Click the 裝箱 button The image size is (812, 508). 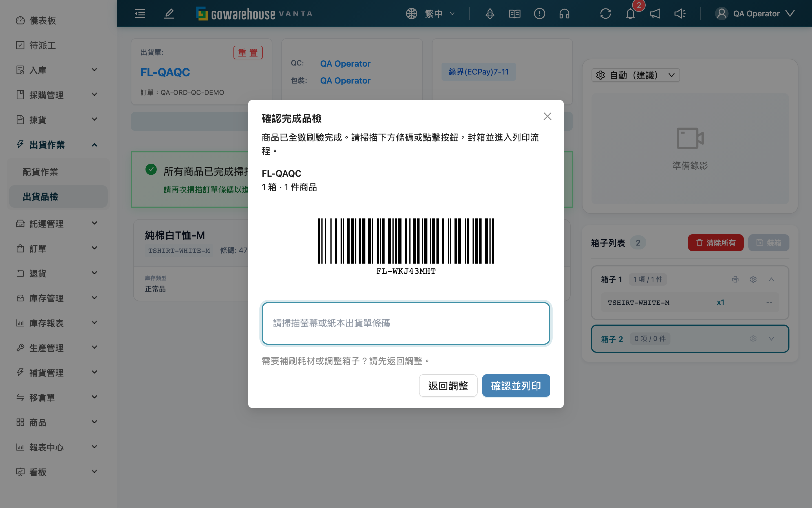point(768,243)
